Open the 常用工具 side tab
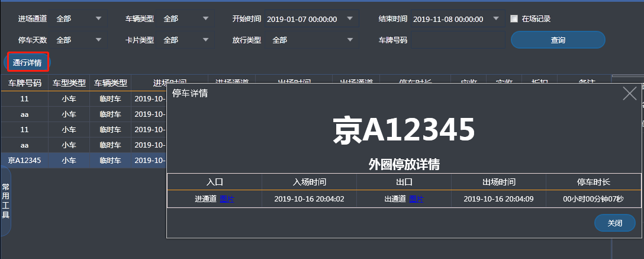 click(5, 201)
